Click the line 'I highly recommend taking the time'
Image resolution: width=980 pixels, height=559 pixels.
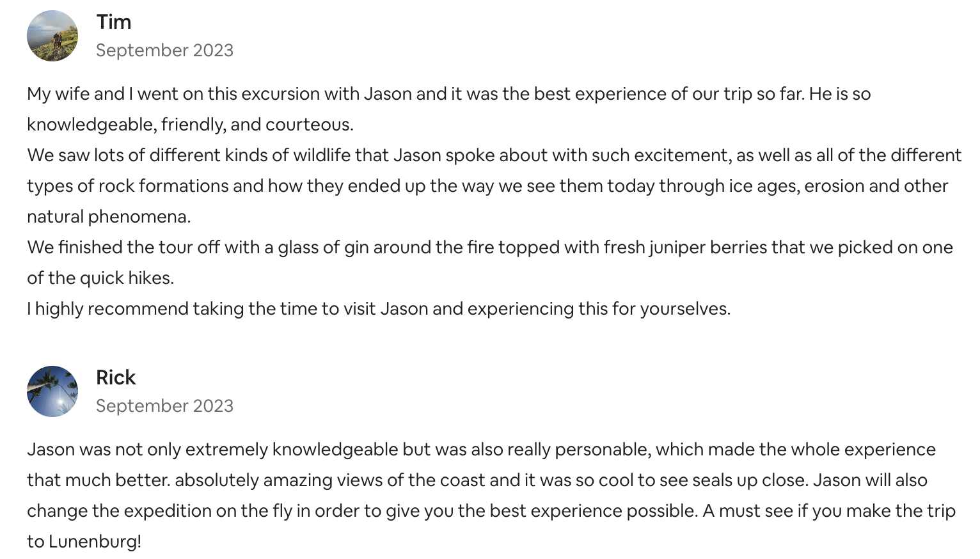(379, 309)
